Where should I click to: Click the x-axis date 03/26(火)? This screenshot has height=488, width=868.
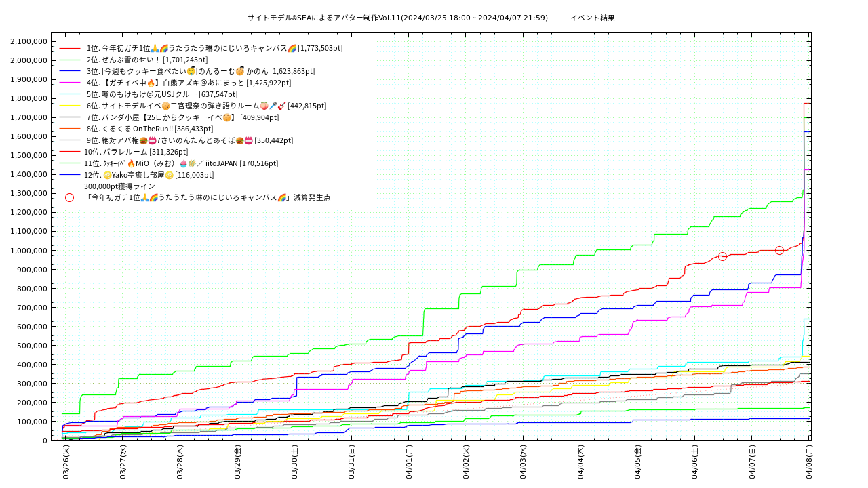click(x=66, y=462)
